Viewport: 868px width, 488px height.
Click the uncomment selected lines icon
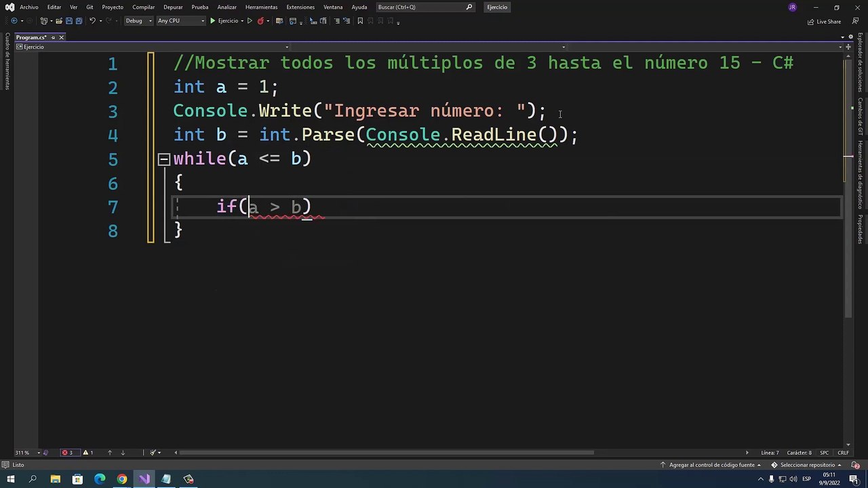[x=347, y=21]
